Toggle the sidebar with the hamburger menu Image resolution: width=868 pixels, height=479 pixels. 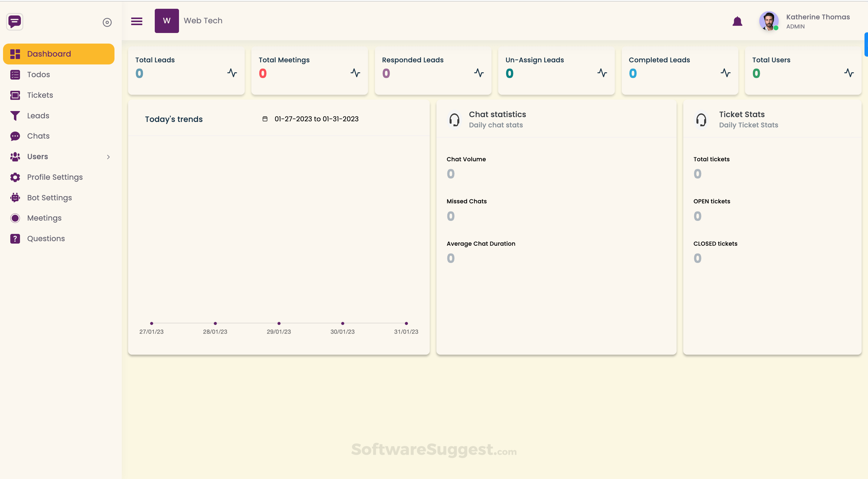(137, 21)
